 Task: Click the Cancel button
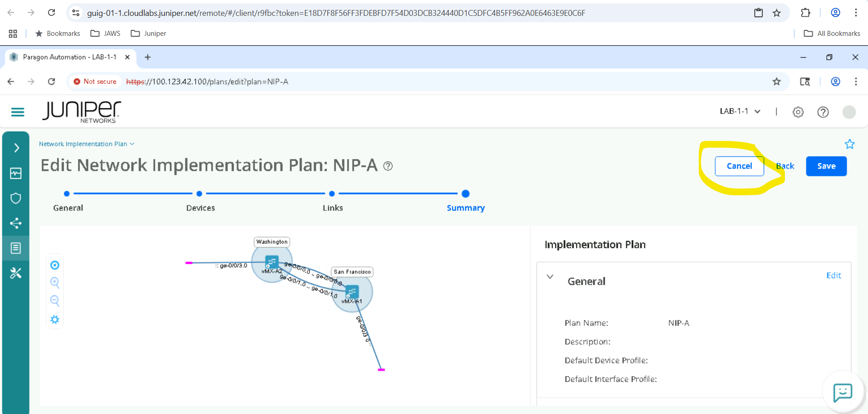coord(739,166)
